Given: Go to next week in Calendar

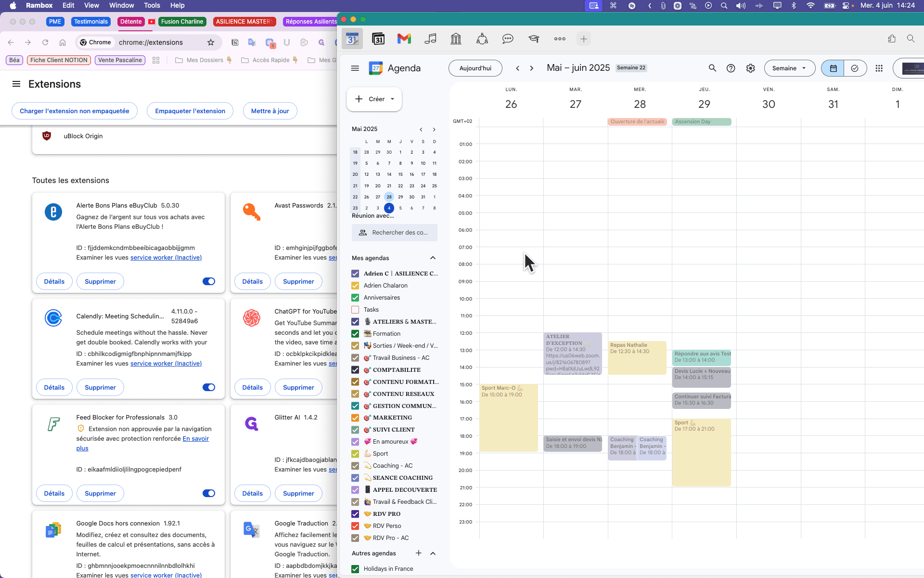Looking at the screenshot, I should 532,68.
